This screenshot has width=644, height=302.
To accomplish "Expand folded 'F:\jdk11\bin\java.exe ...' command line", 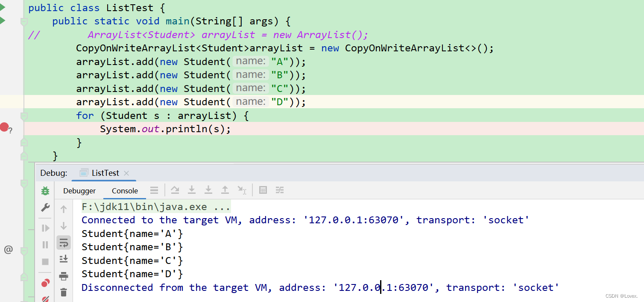I will point(156,207).
